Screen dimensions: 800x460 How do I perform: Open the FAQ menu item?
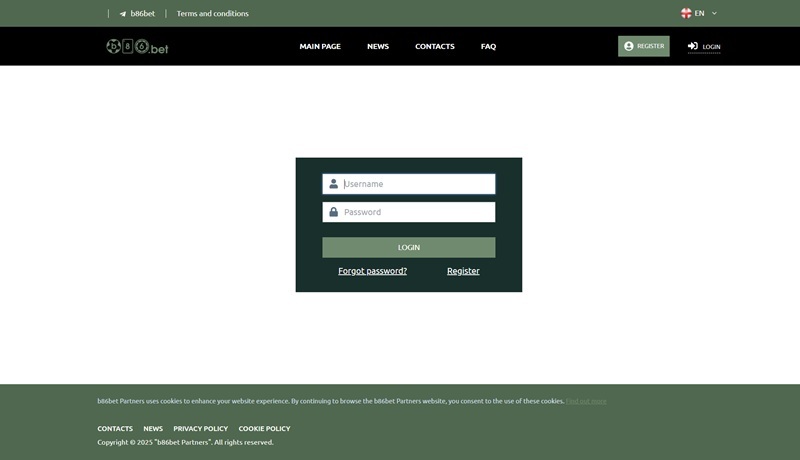point(488,46)
